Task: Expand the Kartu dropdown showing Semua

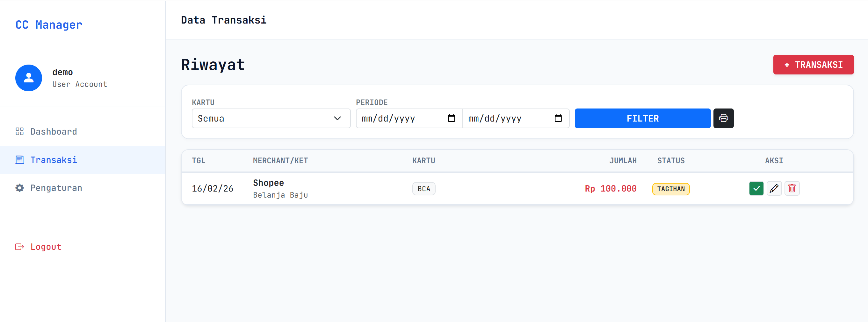Action: coord(271,118)
